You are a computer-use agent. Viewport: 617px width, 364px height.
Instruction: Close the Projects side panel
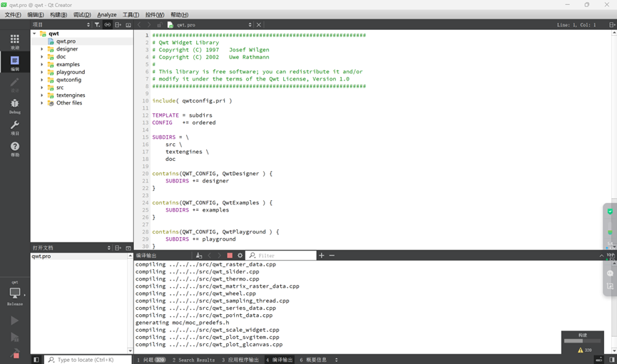coord(128,25)
